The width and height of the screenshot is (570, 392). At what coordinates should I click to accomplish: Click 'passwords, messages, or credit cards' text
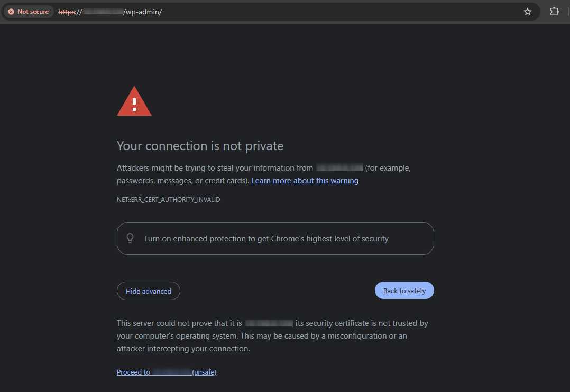[183, 181]
